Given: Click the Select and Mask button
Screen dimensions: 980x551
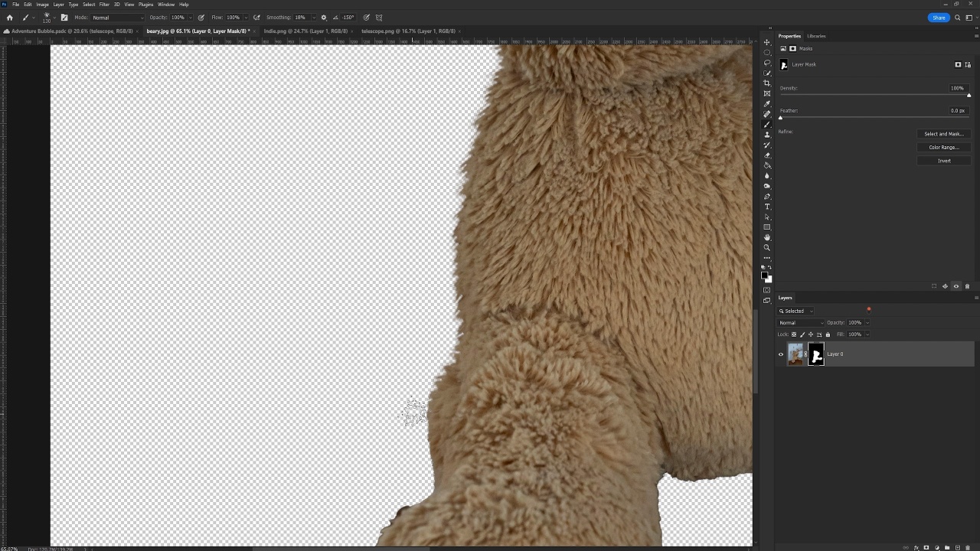Looking at the screenshot, I should (x=943, y=134).
